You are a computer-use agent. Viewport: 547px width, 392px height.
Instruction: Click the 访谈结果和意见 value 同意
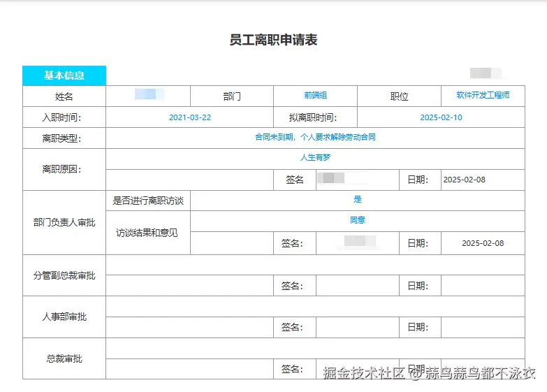[357, 220]
